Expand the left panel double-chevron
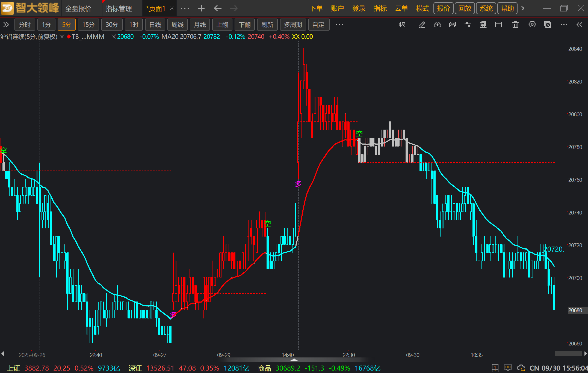The width and height of the screenshot is (588, 373). pyautogui.click(x=6, y=25)
